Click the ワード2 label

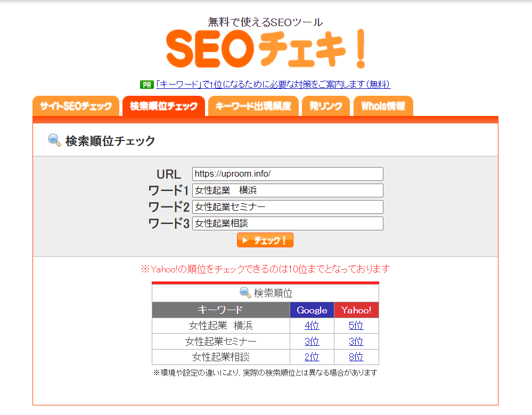[168, 207]
